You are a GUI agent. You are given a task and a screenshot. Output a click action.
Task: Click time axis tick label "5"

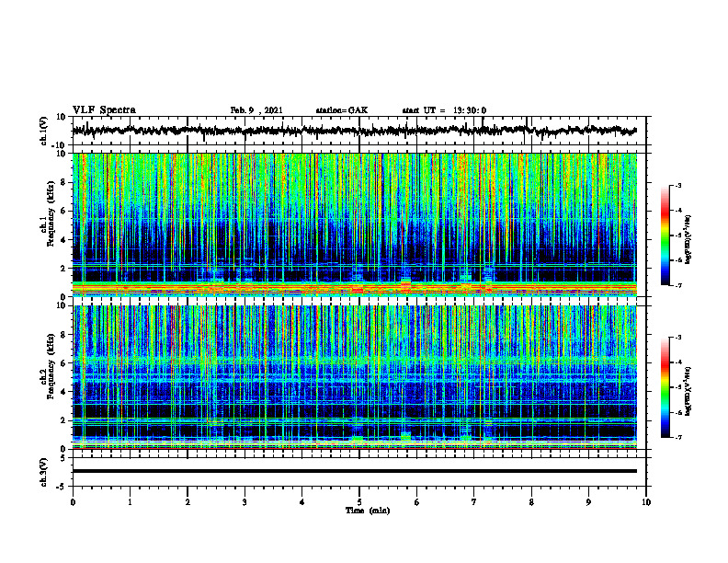pyautogui.click(x=359, y=502)
